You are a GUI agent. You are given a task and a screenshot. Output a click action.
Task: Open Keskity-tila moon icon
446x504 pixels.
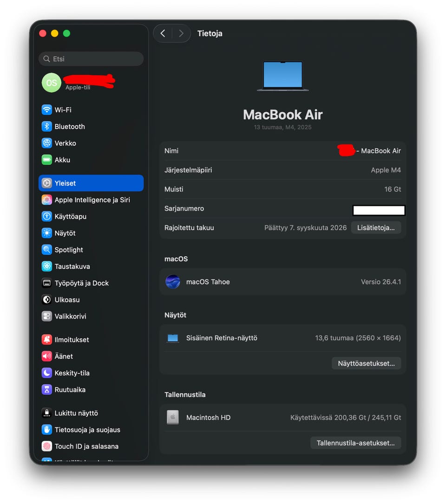click(46, 373)
